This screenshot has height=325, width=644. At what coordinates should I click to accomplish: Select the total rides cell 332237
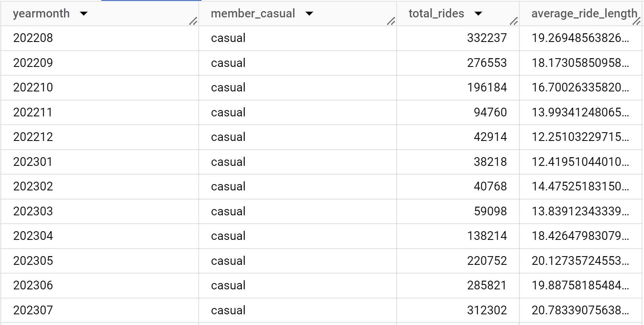tap(486, 38)
